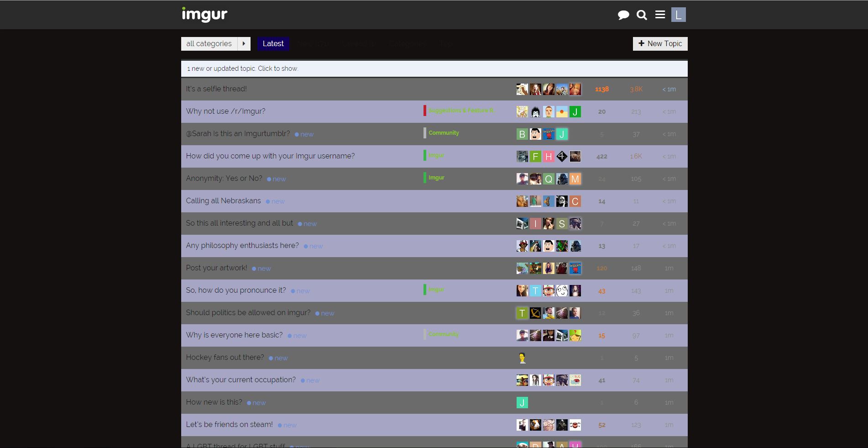Click olive 'T' avatar in politics topic row
The height and width of the screenshot is (448, 868).
(522, 313)
